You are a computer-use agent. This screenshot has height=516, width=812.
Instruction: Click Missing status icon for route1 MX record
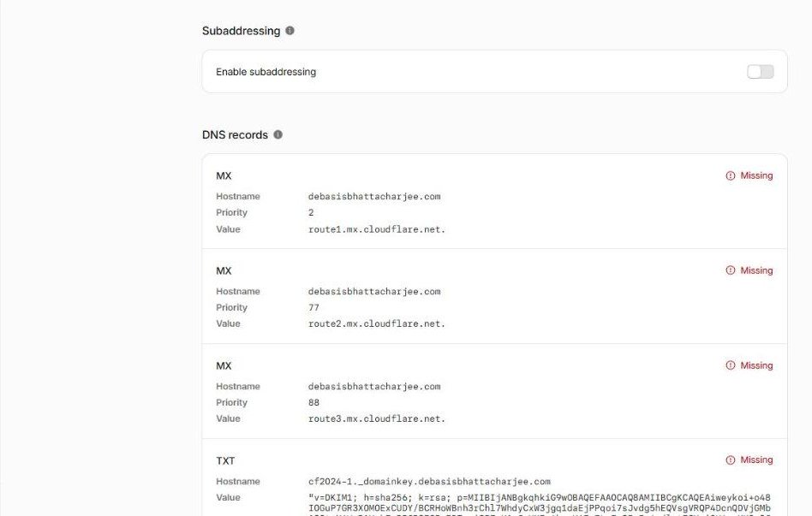point(730,176)
